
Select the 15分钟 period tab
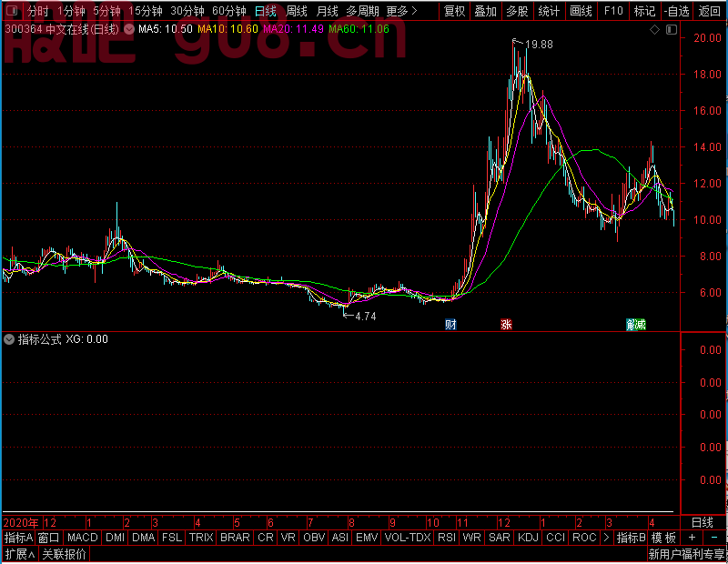(146, 11)
